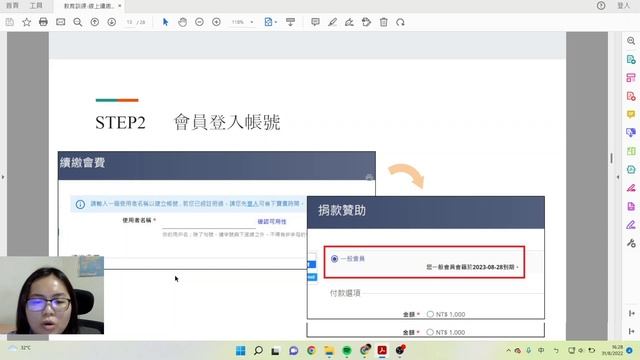Select the upper NT$ 1,000 amount radio

pos(430,314)
